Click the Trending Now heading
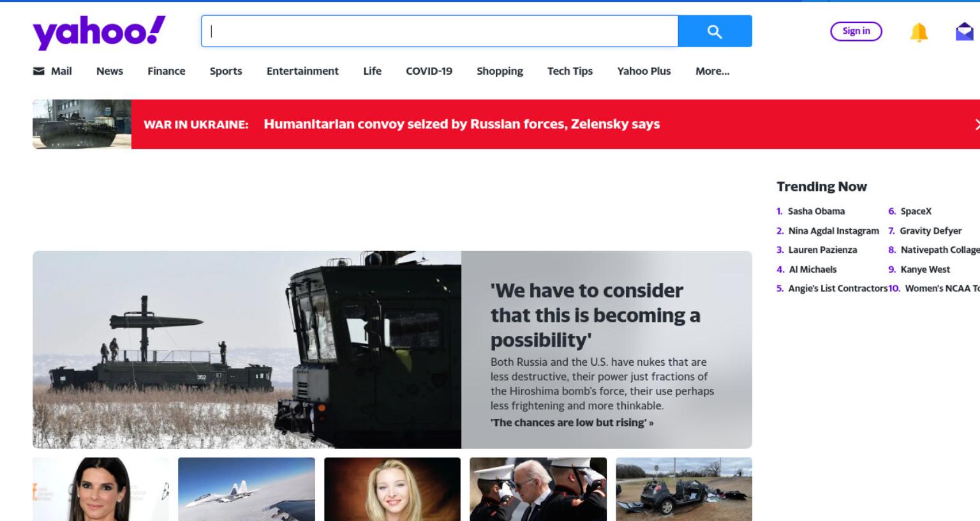The width and height of the screenshot is (980, 521). [x=822, y=186]
